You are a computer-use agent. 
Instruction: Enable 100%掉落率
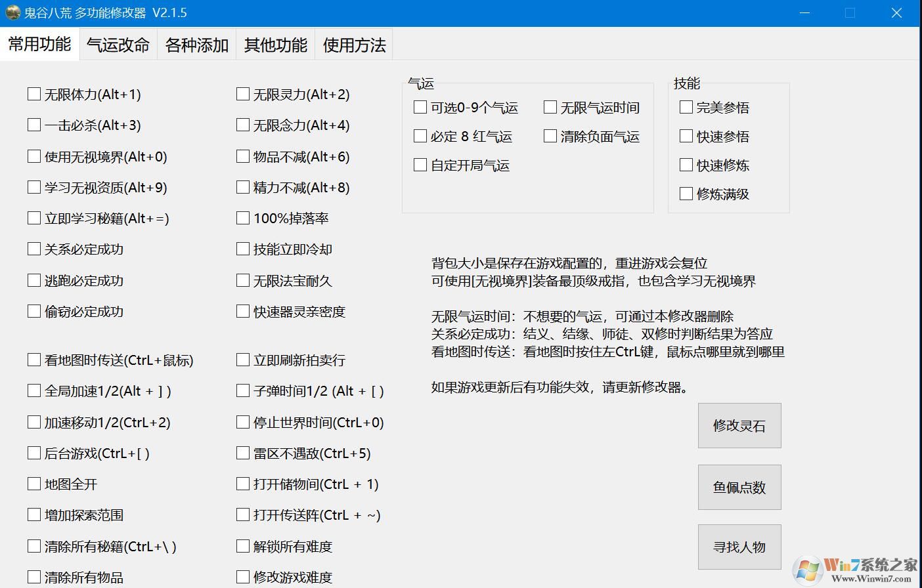[242, 218]
